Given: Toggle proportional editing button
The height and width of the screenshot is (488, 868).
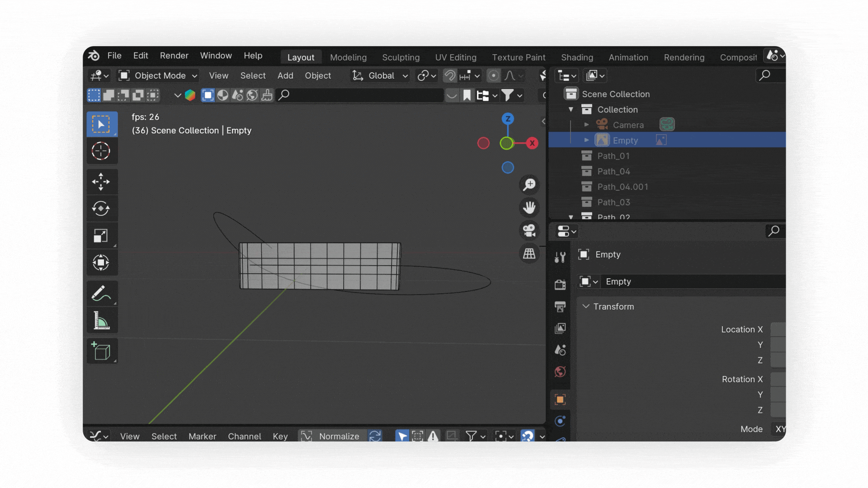Looking at the screenshot, I should [x=494, y=75].
